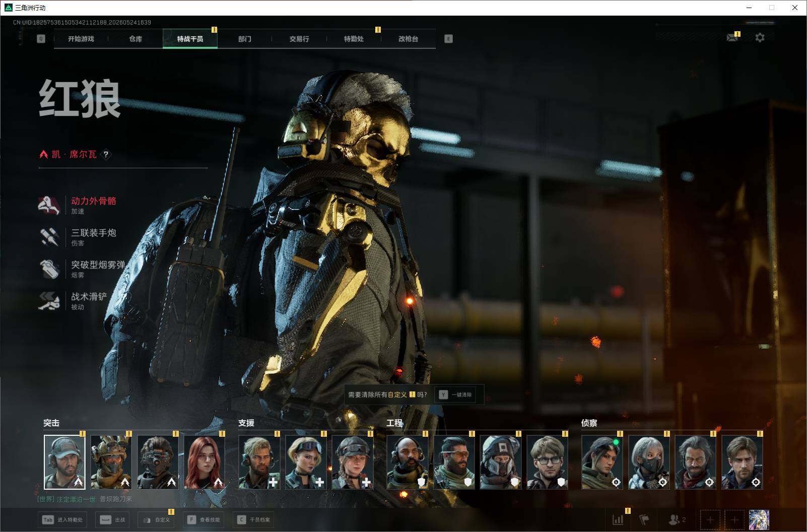Screen dimensions: 807x532
Task: Open the 自定义 customize button
Action: pyautogui.click(x=156, y=520)
